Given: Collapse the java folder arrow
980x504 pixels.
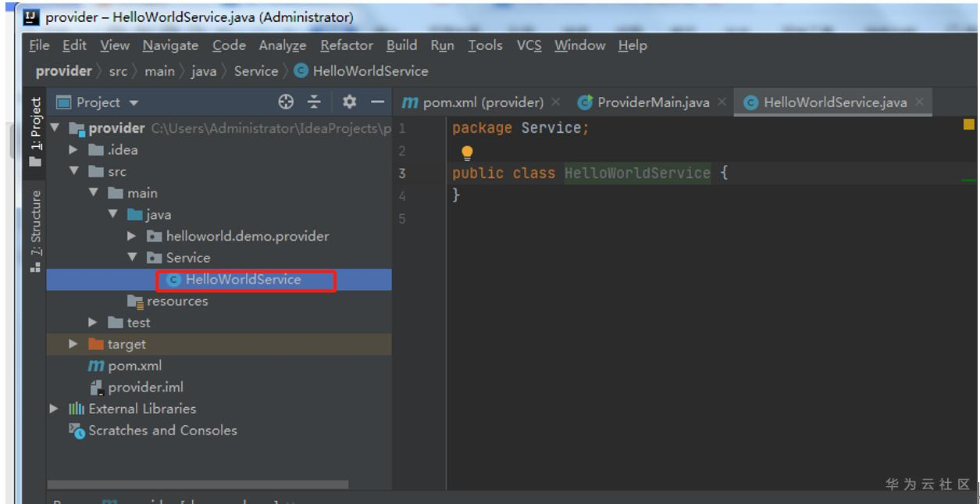Looking at the screenshot, I should 113,215.
